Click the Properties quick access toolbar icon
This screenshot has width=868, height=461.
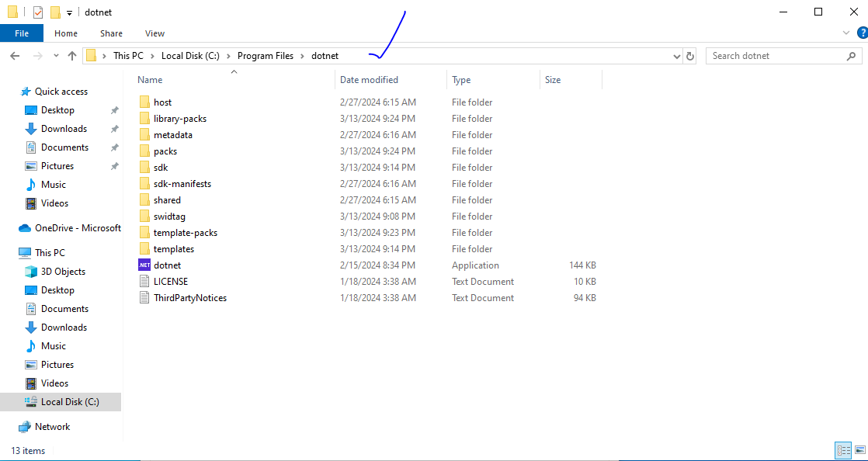coord(37,12)
